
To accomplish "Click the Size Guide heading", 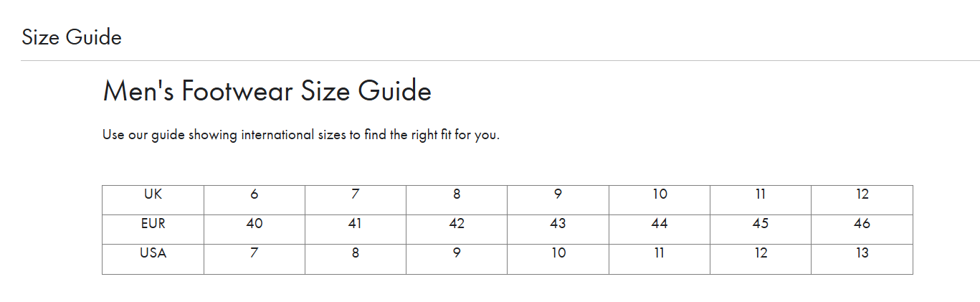I will (x=72, y=37).
